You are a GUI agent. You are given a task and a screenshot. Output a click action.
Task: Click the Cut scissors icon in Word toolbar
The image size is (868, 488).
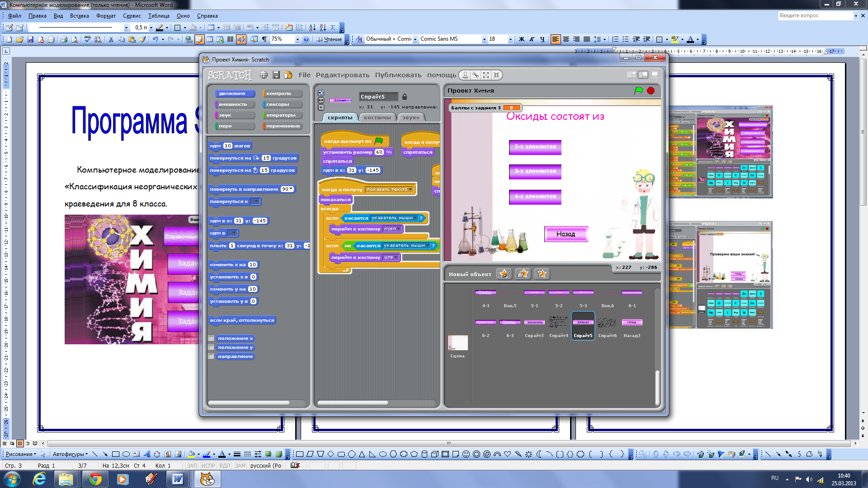click(x=111, y=39)
